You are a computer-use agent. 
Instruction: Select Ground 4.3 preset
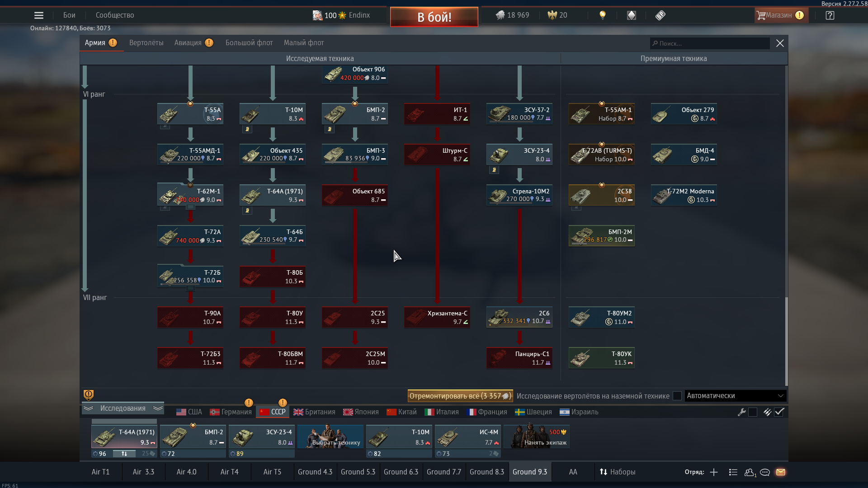pos(315,472)
